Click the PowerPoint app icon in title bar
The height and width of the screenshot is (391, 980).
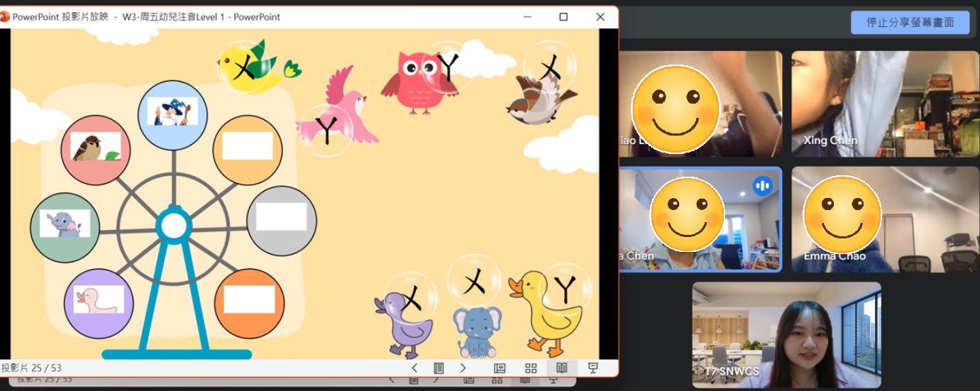[x=5, y=17]
